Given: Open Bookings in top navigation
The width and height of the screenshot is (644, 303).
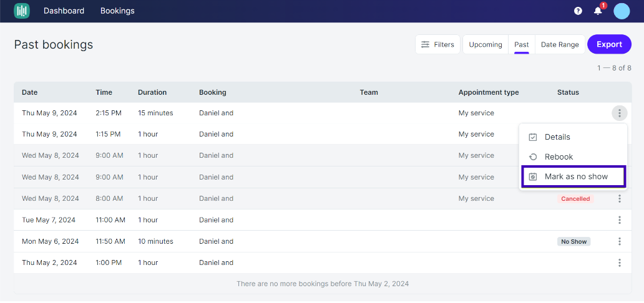Looking at the screenshot, I should (x=117, y=11).
